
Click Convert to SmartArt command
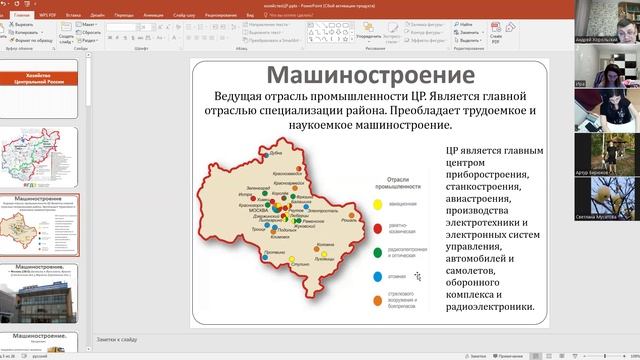tap(271, 40)
